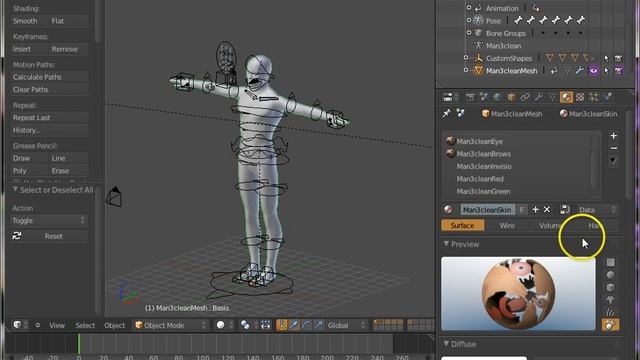
Task: Toggle translate manipulator arrow
Action: tap(294, 325)
